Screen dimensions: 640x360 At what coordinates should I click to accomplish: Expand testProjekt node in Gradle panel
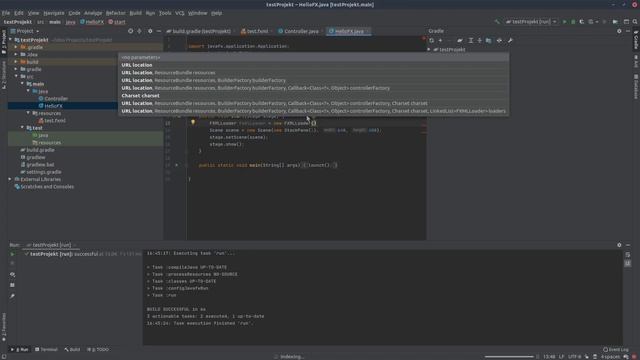[x=429, y=49]
